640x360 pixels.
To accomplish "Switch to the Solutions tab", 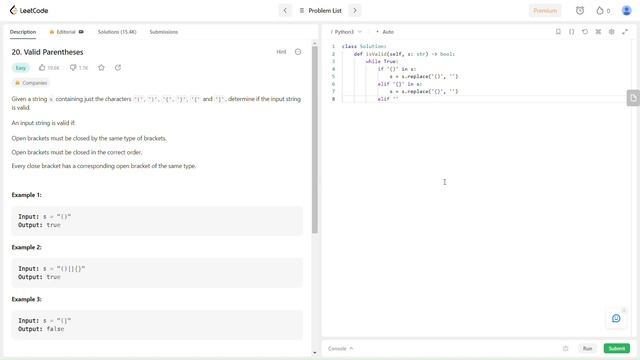I will [x=117, y=32].
